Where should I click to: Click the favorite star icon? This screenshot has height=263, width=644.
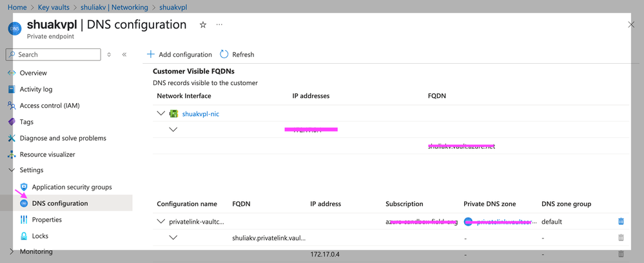point(203,25)
